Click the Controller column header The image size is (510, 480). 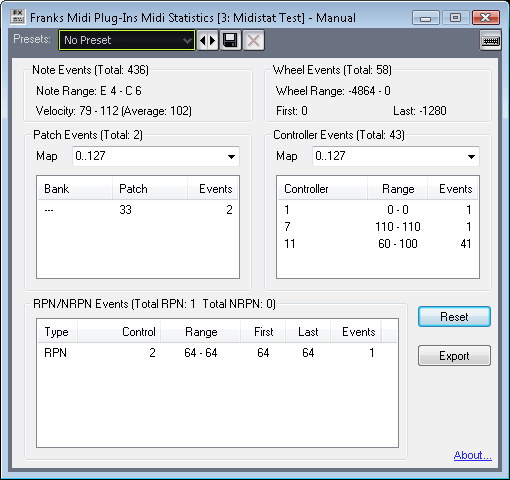(x=322, y=189)
